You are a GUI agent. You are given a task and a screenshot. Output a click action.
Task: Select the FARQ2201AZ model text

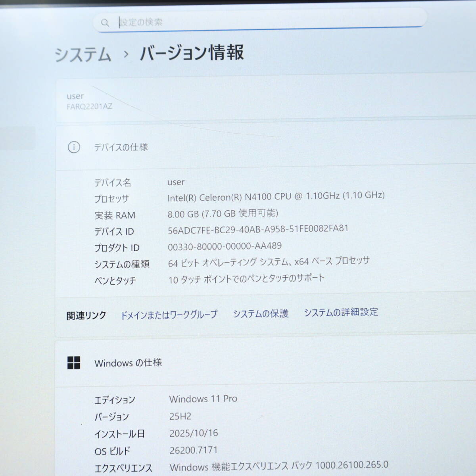(x=89, y=106)
